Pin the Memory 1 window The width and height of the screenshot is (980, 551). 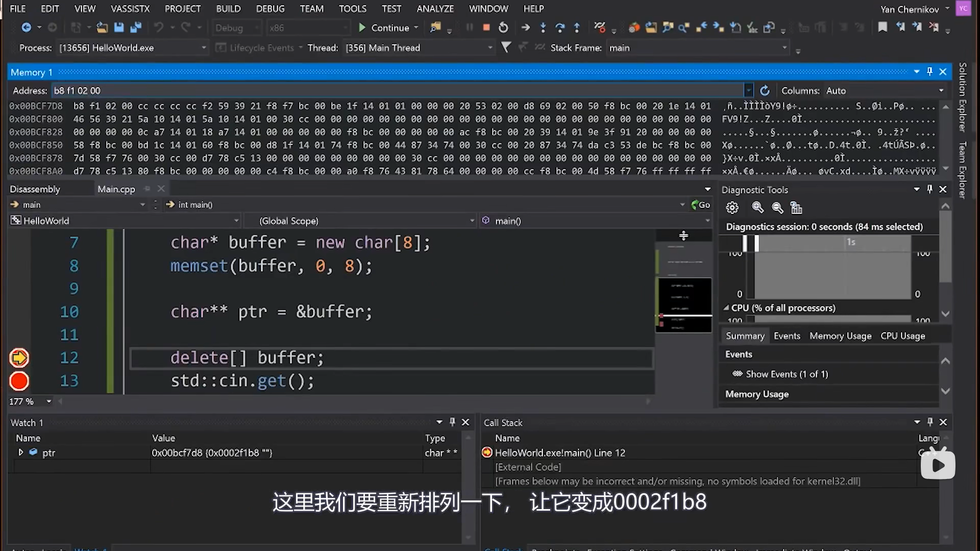click(x=929, y=72)
